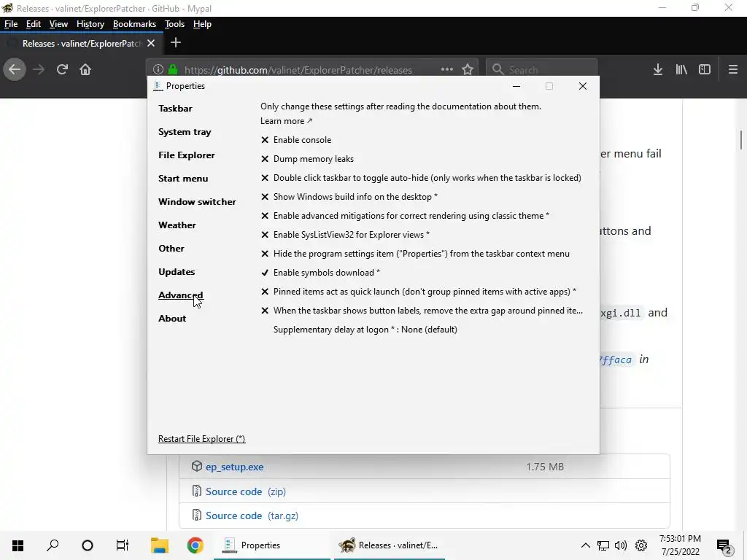Image resolution: width=747 pixels, height=560 pixels.
Task: Toggle the browser sidebar icon
Action: point(705,69)
